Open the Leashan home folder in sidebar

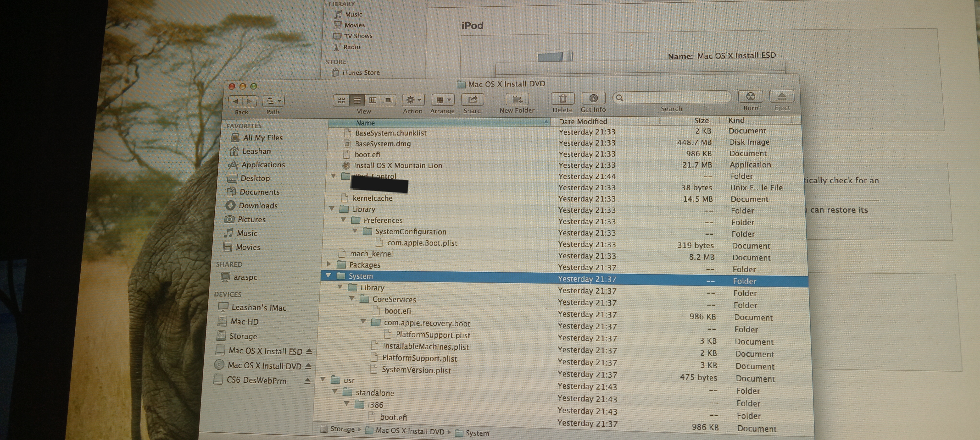tap(251, 151)
